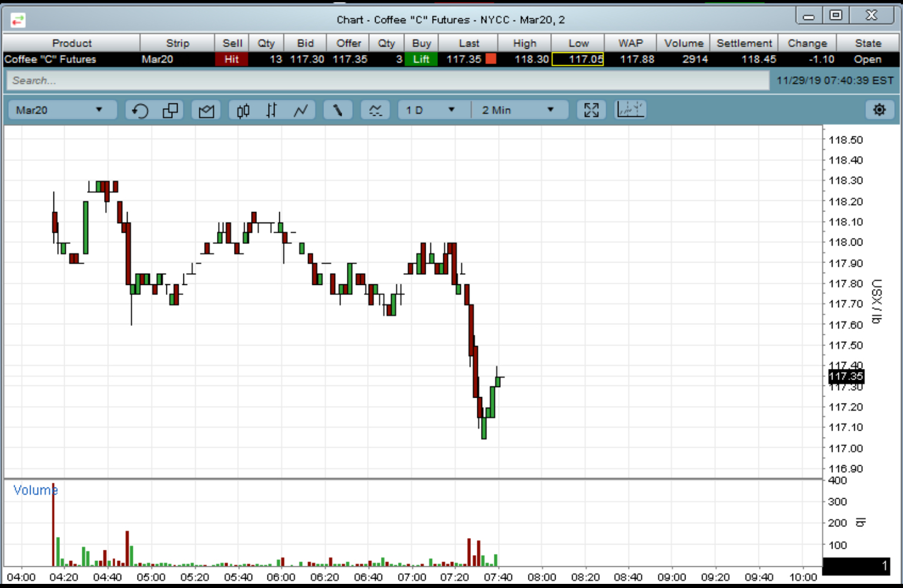Viewport: 903px width, 588px height.
Task: Click the WAP value 117.88
Action: [x=637, y=59]
